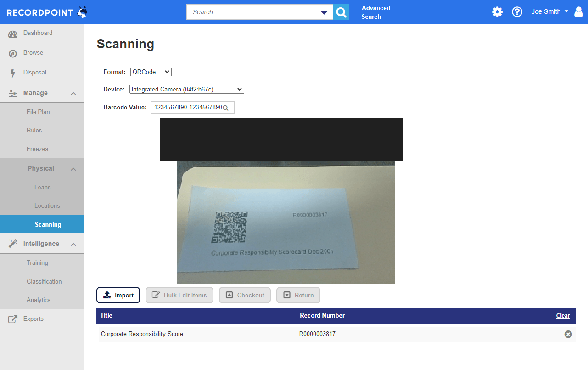This screenshot has height=370, width=588.
Task: Open the settings gear icon
Action: tap(497, 12)
